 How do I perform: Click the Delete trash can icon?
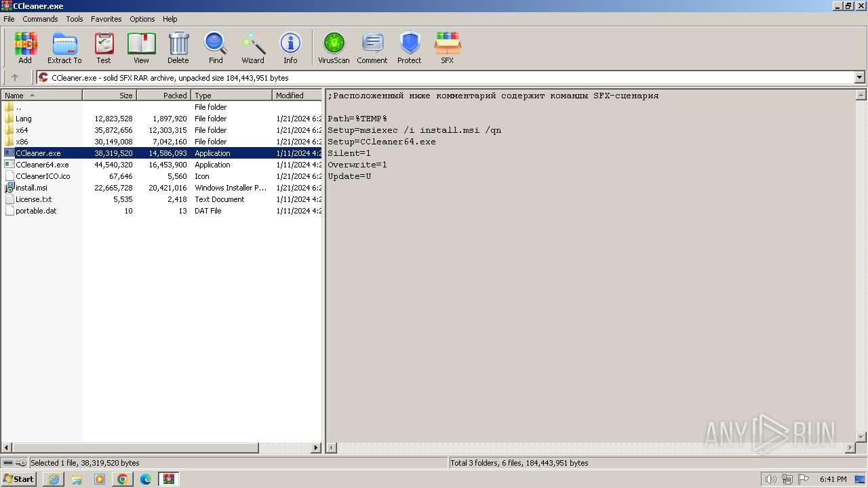pos(178,47)
